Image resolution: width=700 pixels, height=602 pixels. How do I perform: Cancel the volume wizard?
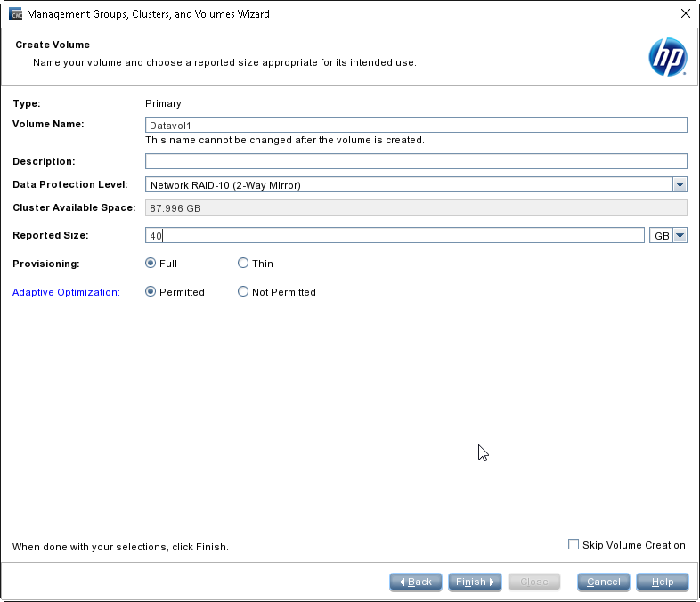tap(604, 582)
